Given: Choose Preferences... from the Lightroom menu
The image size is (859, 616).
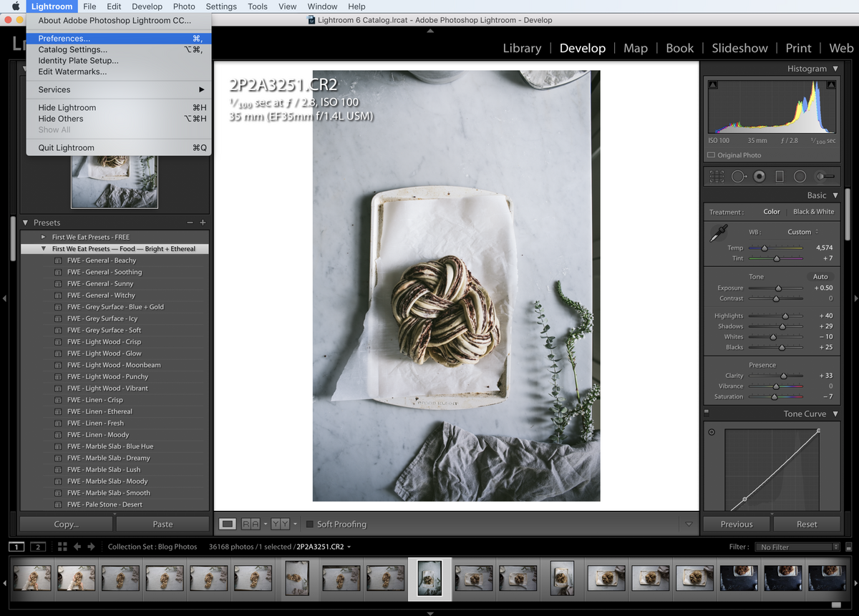Looking at the screenshot, I should point(64,39).
